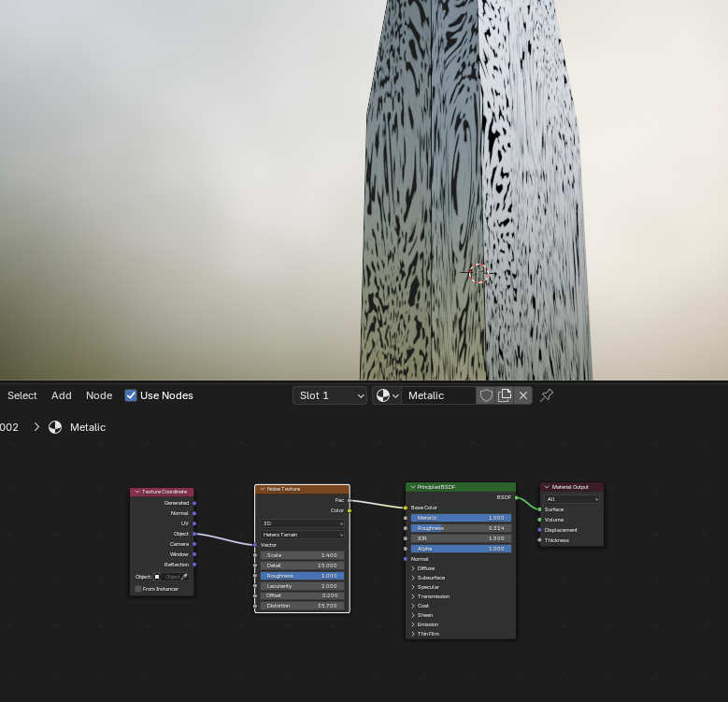Expand the Subsurface panel in Principled BSDF
The image size is (728, 702).
413,578
